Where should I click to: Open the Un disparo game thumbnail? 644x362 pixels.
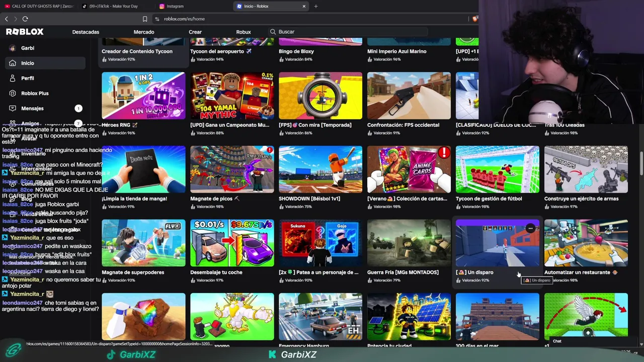point(498,243)
